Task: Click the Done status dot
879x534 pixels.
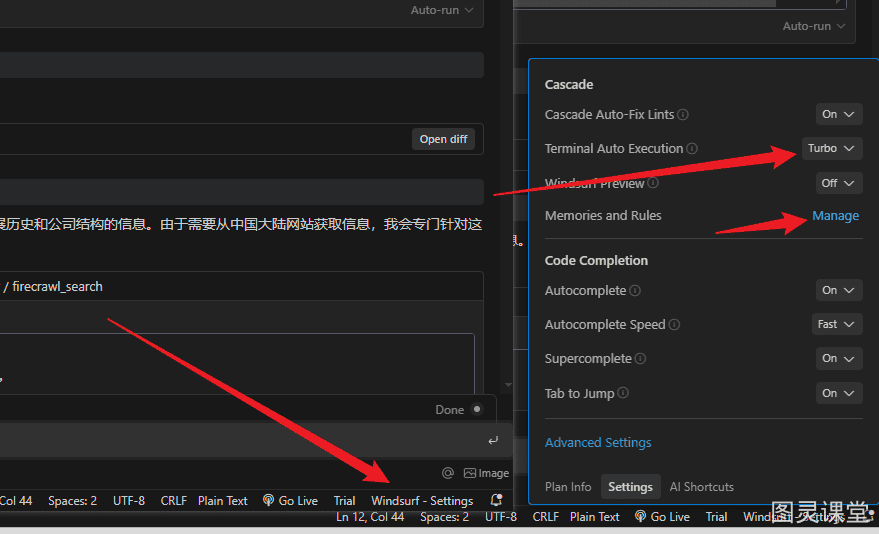Action: pyautogui.click(x=477, y=409)
